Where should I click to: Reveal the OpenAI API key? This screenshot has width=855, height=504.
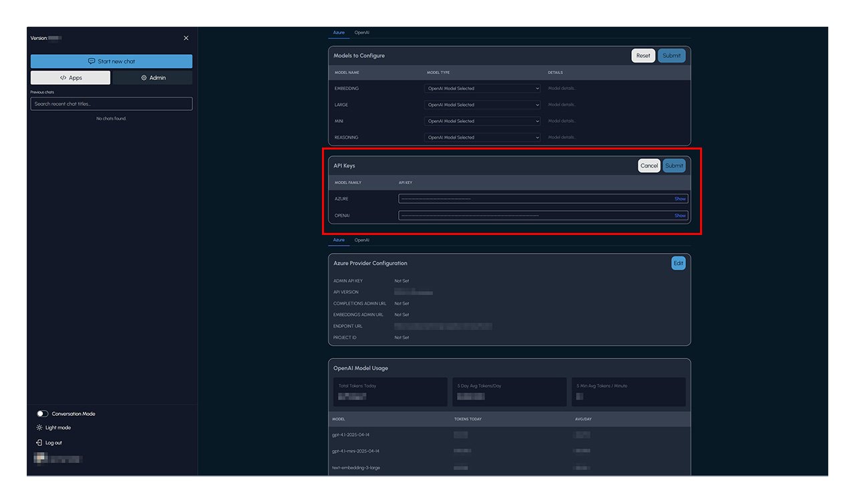pos(679,216)
